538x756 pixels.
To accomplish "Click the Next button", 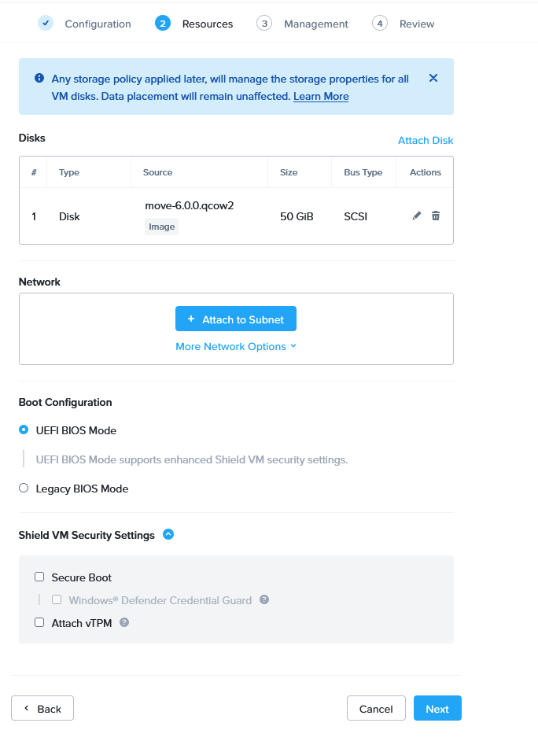I will click(x=437, y=708).
